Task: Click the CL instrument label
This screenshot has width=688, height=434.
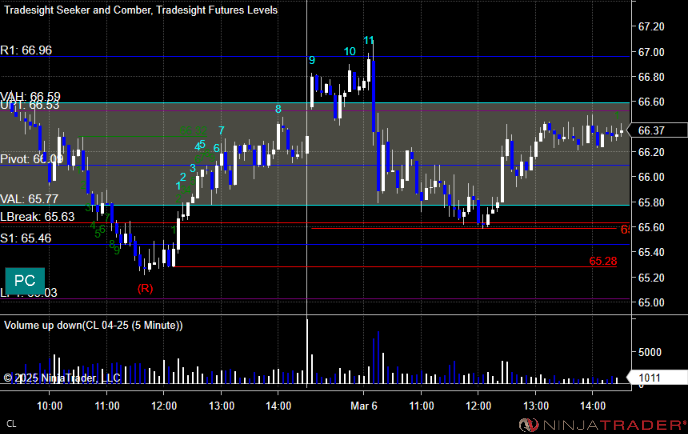Action: click(x=11, y=424)
